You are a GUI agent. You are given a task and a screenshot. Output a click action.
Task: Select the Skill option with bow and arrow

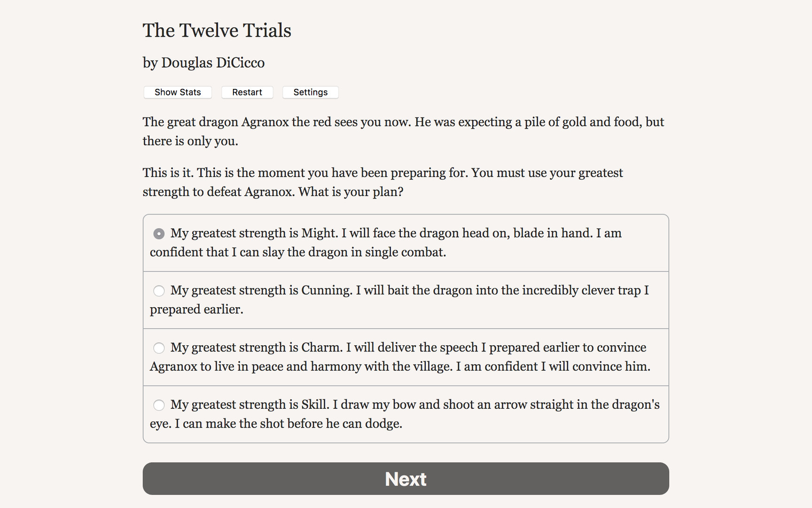(x=159, y=405)
